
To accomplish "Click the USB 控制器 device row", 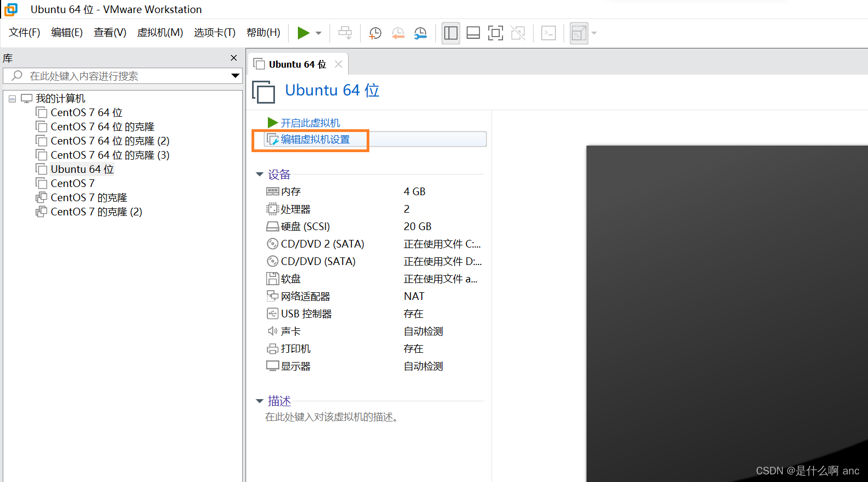I will 375,314.
